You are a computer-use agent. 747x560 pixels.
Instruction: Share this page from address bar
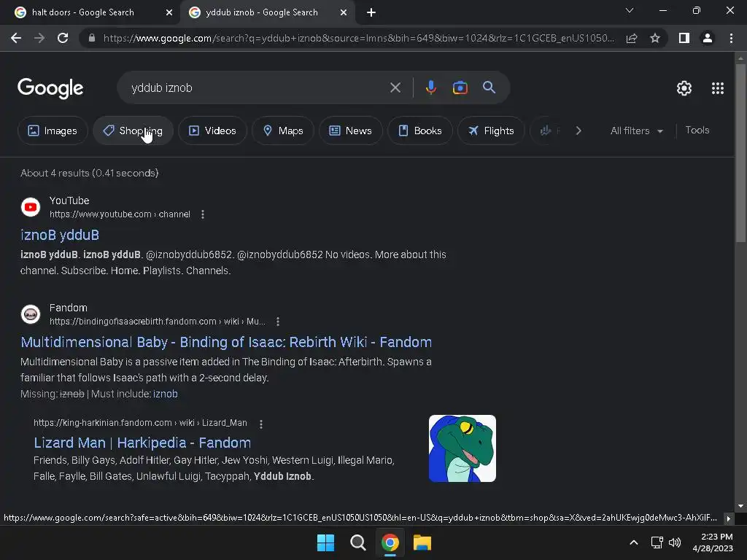pos(632,38)
